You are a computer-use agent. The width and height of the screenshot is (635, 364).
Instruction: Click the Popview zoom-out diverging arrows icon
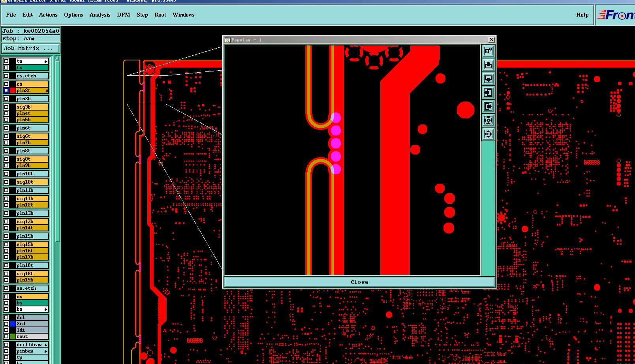point(488,134)
